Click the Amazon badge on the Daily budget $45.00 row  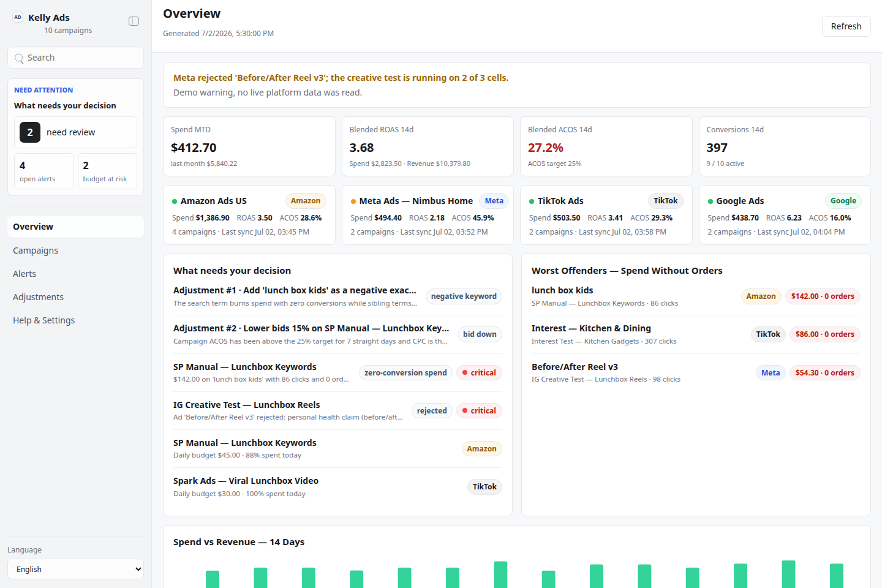[481, 449]
